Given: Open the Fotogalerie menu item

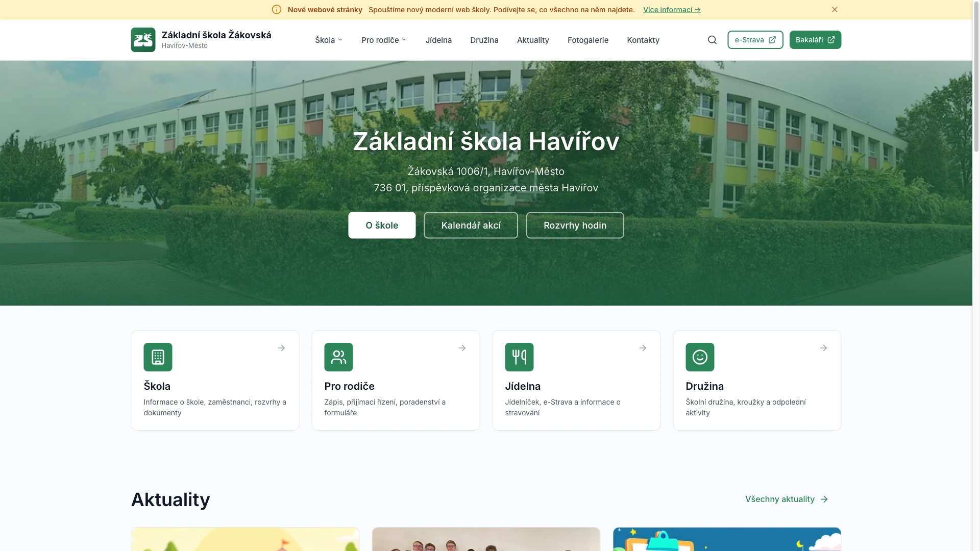Looking at the screenshot, I should coord(587,40).
